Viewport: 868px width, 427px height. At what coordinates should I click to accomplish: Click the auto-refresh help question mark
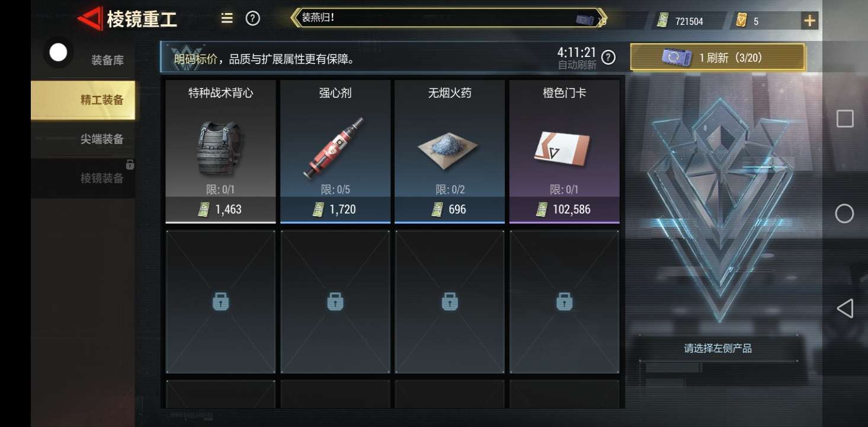608,57
